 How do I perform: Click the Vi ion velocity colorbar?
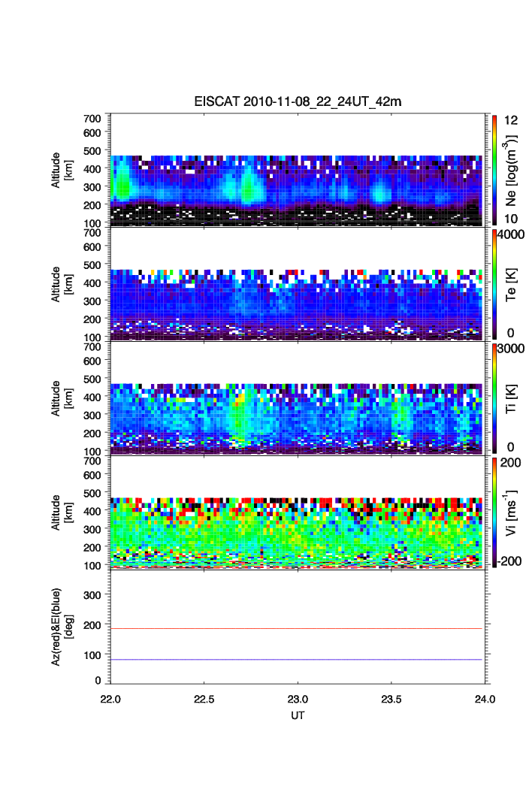494,512
